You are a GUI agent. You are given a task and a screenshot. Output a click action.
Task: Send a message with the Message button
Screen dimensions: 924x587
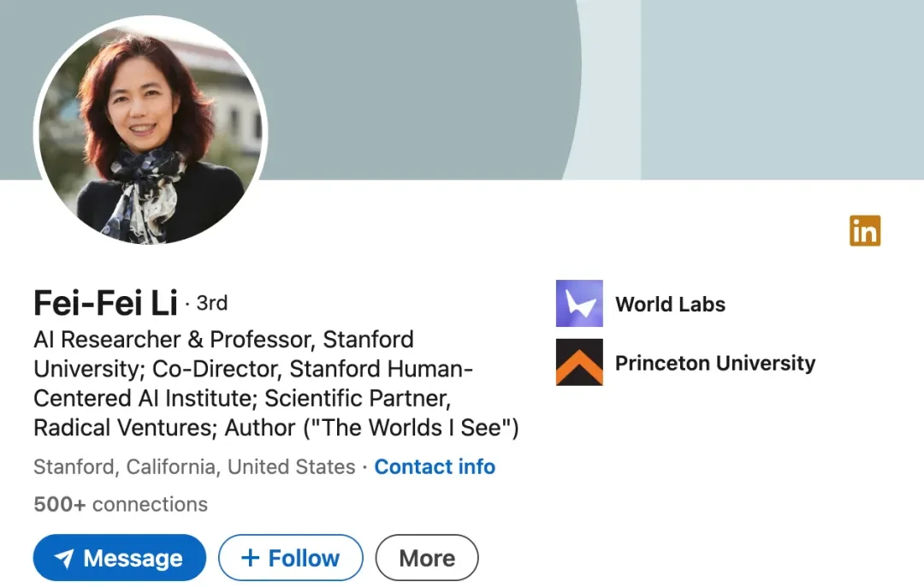tap(120, 559)
